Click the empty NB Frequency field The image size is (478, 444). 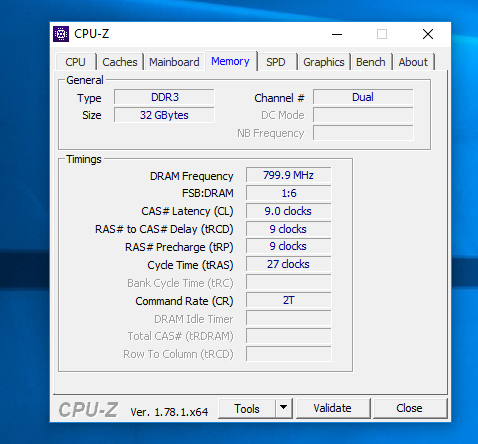[x=363, y=133]
